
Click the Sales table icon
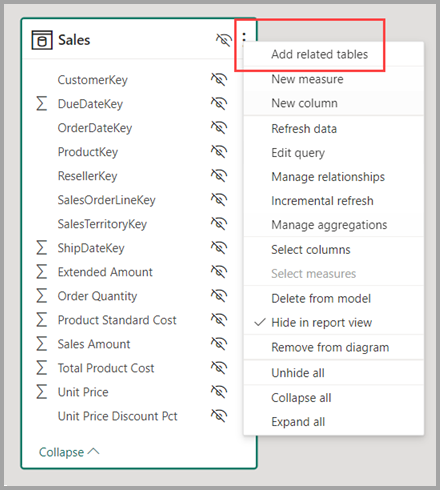point(42,40)
